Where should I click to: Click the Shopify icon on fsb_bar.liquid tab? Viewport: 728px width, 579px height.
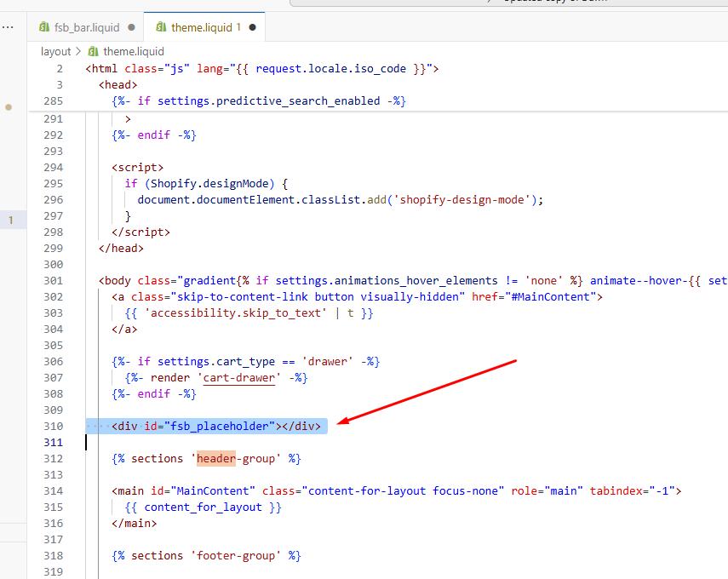(44, 27)
